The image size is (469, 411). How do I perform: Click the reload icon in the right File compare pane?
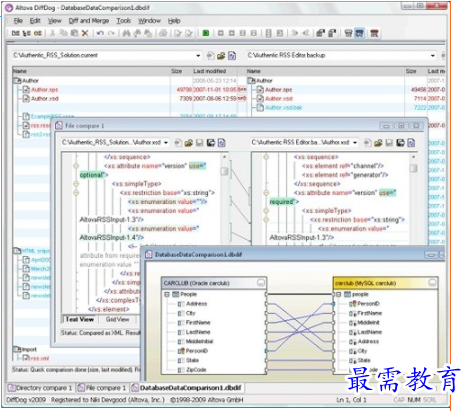[411, 143]
